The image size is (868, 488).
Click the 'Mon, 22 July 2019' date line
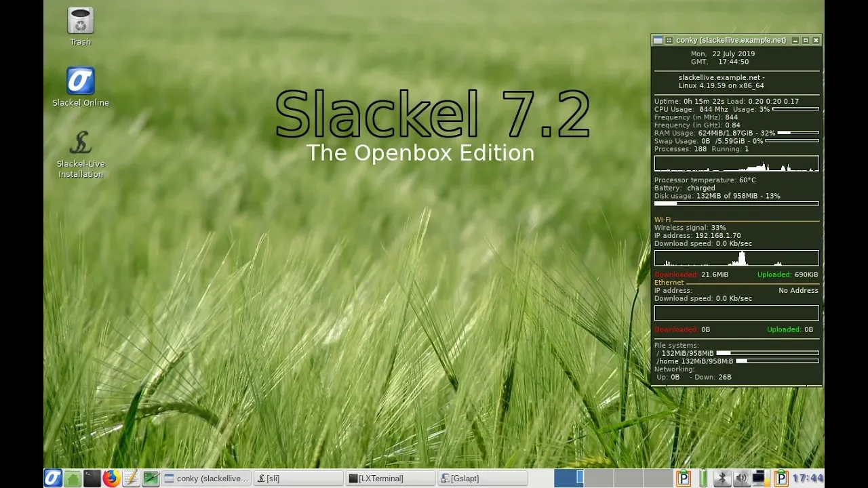pos(723,54)
